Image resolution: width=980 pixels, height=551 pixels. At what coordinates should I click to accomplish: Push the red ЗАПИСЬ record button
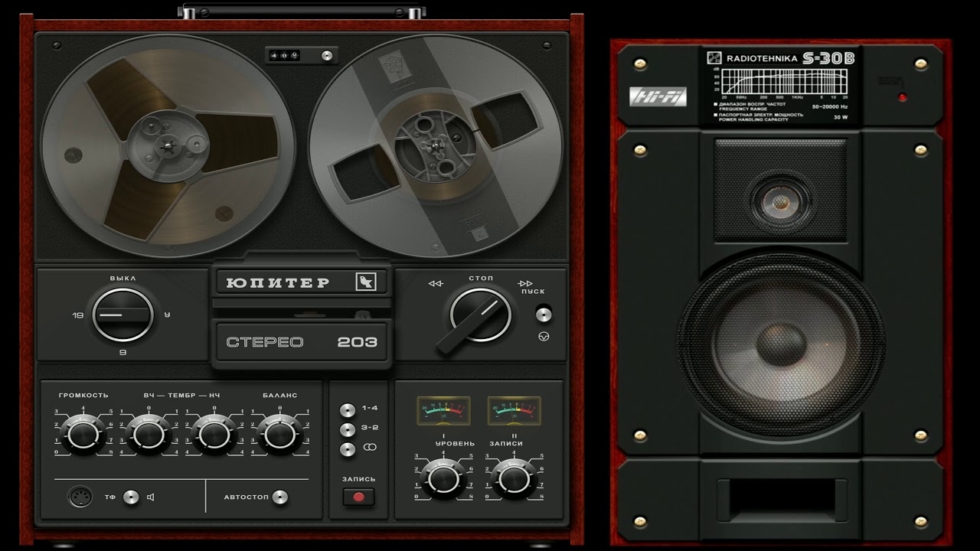(358, 497)
